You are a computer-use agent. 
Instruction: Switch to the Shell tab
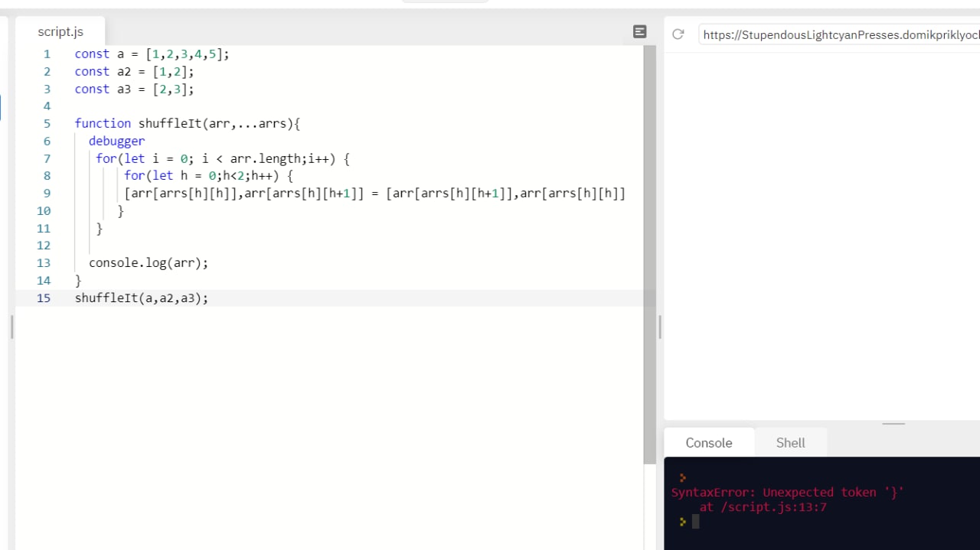(x=790, y=442)
